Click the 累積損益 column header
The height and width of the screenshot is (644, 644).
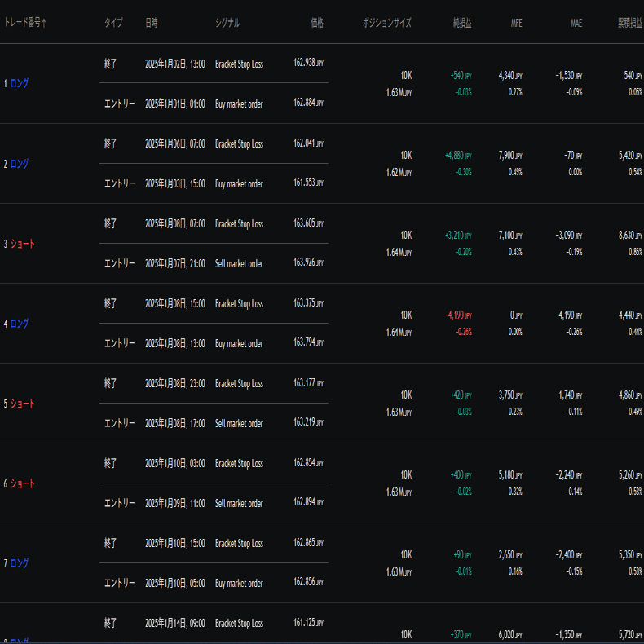pyautogui.click(x=630, y=23)
